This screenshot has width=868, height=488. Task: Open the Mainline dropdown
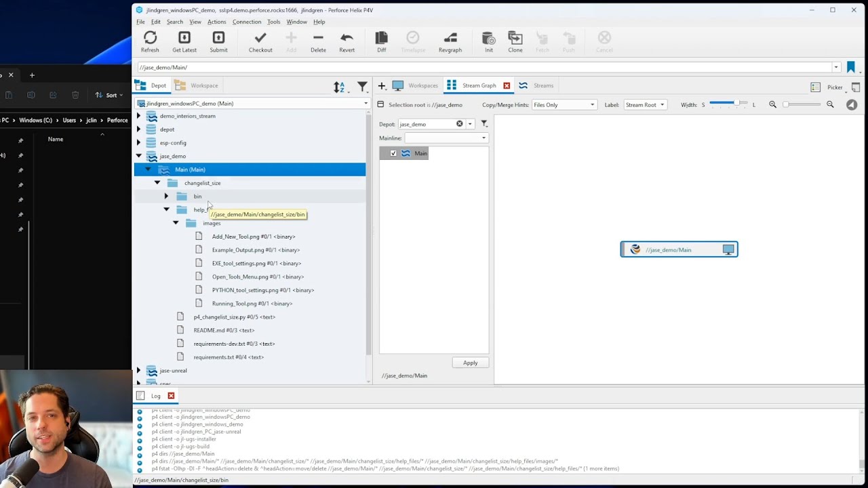pyautogui.click(x=446, y=138)
